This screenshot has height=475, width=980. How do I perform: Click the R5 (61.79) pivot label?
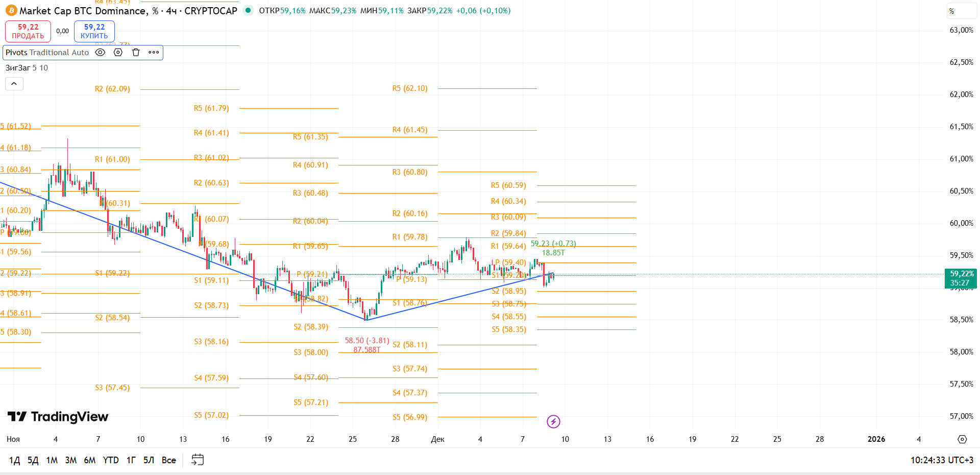coord(211,108)
